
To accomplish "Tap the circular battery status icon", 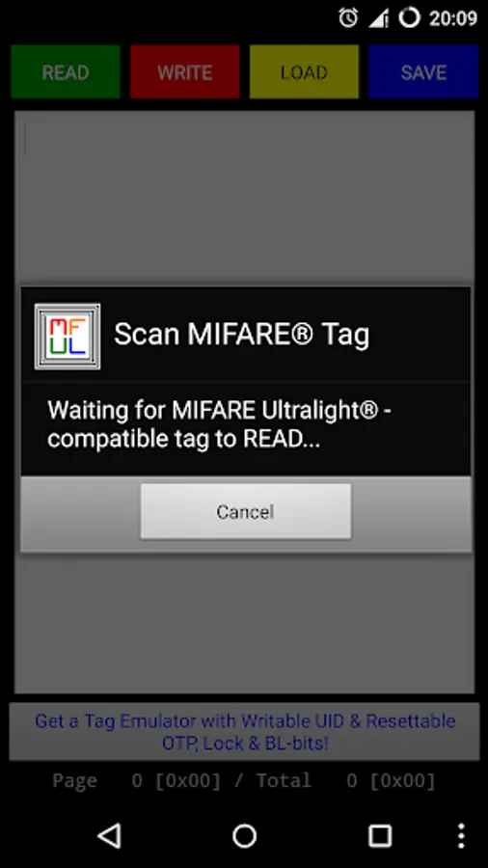I will coord(410,18).
